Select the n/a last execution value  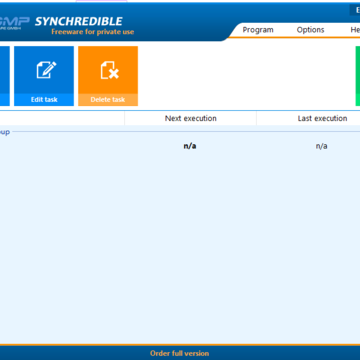[322, 146]
